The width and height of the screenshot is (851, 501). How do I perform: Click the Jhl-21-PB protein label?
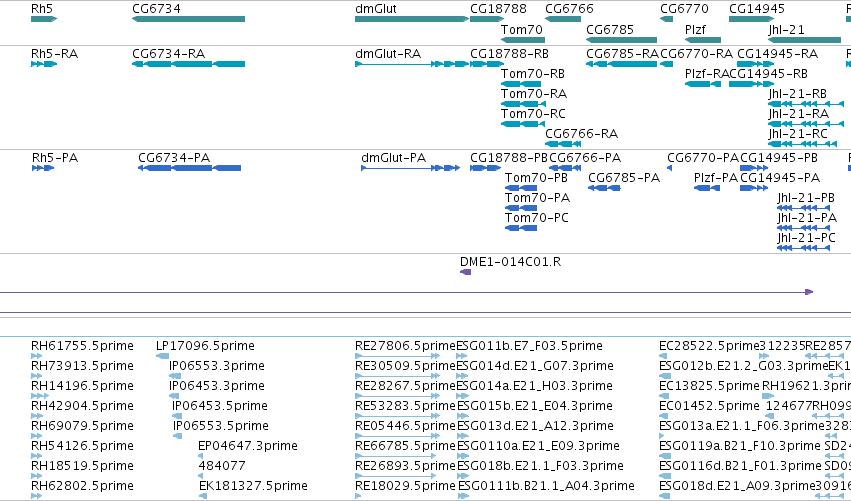click(x=806, y=198)
